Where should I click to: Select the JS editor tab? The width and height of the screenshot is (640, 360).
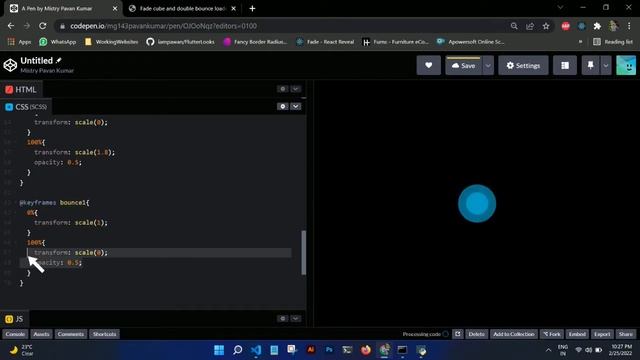(x=14, y=319)
